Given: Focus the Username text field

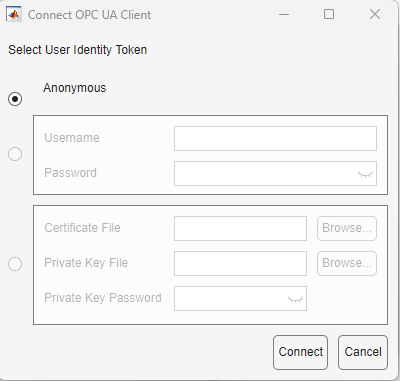Looking at the screenshot, I should [275, 138].
